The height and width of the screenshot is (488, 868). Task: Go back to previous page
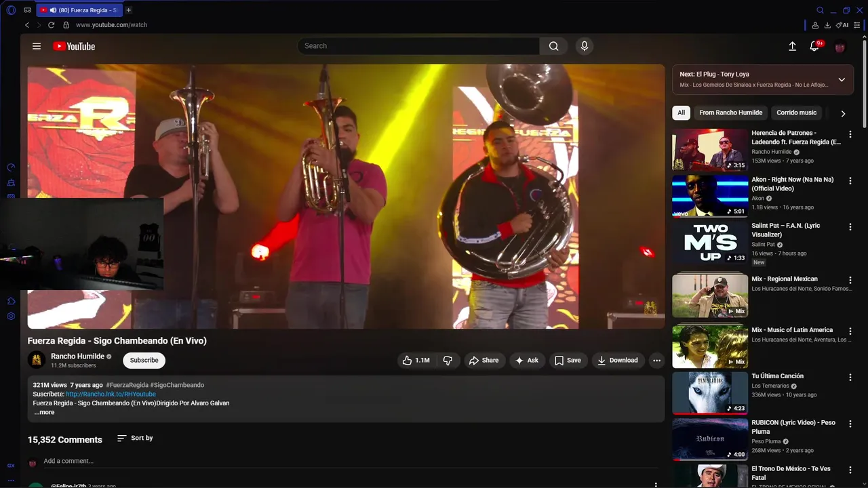[x=27, y=25]
